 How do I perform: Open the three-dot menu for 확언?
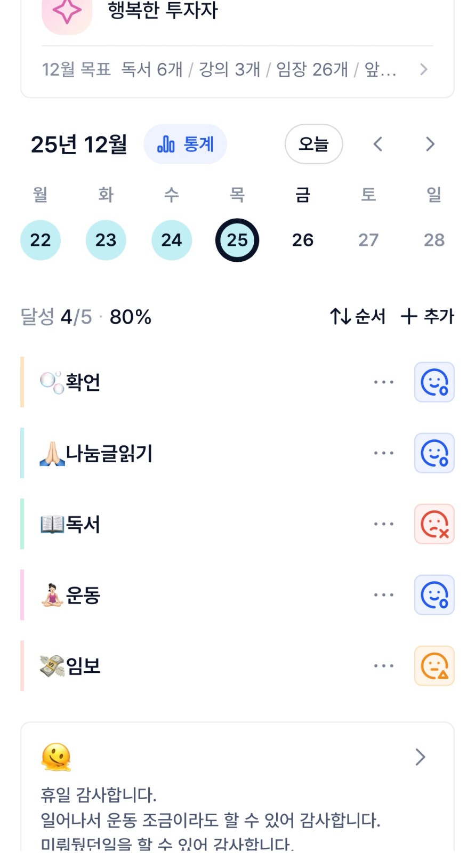pos(383,382)
